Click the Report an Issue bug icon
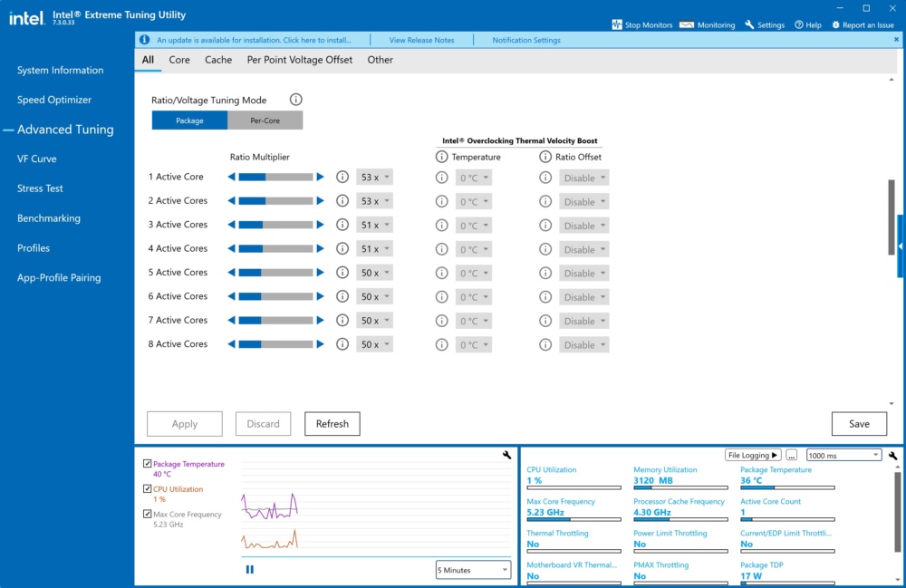The width and height of the screenshot is (906, 588). pos(835,24)
